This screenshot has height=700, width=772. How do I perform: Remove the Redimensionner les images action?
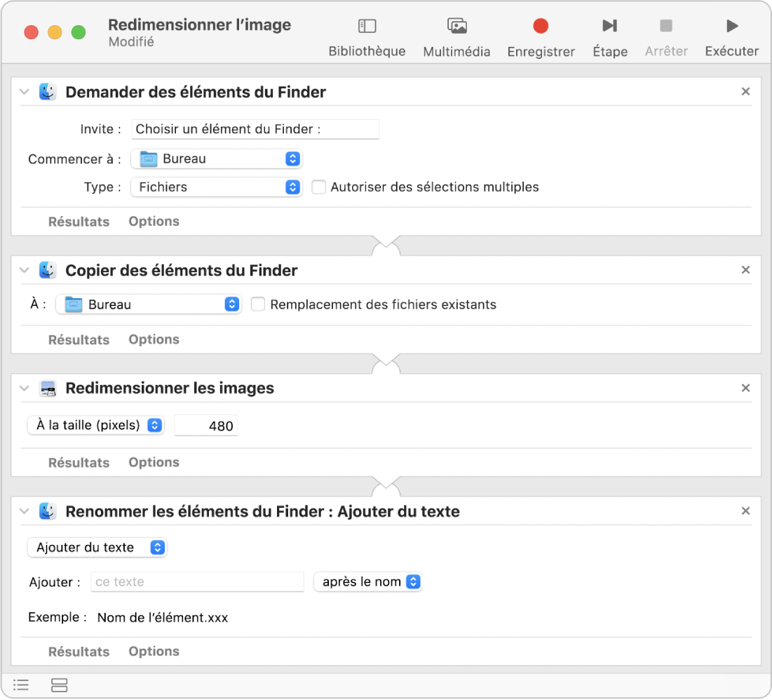pos(746,388)
